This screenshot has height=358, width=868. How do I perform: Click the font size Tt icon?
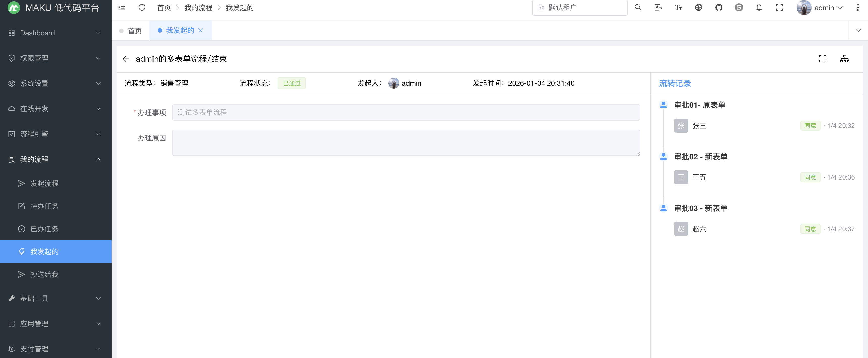tap(678, 7)
